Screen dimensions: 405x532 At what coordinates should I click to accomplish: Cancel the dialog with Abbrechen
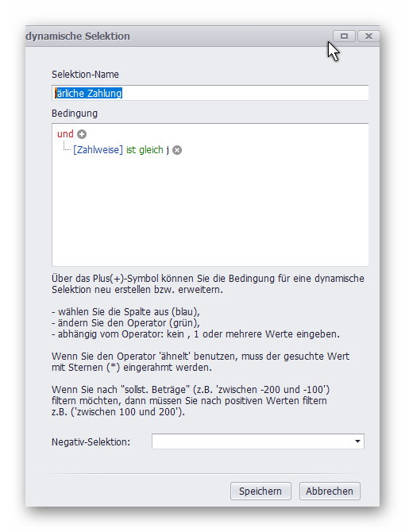click(330, 491)
